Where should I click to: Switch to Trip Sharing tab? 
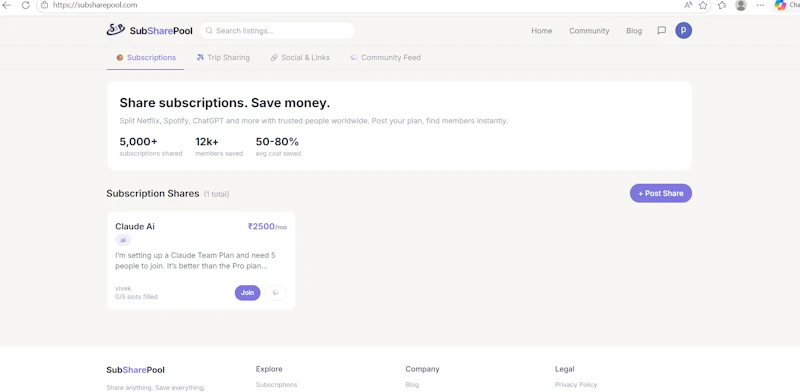click(223, 58)
